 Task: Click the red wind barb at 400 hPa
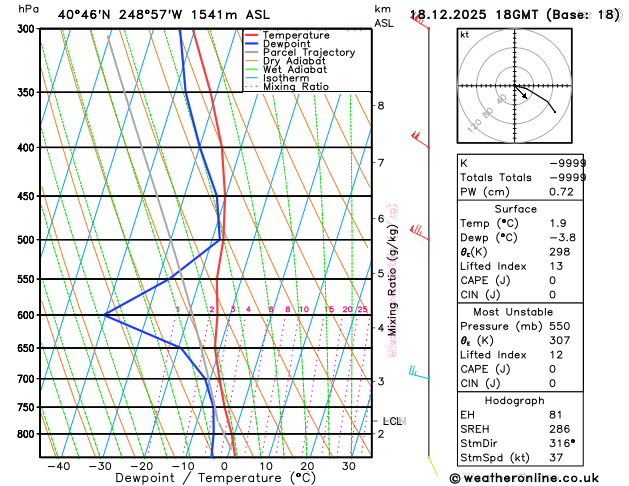pyautogui.click(x=420, y=140)
